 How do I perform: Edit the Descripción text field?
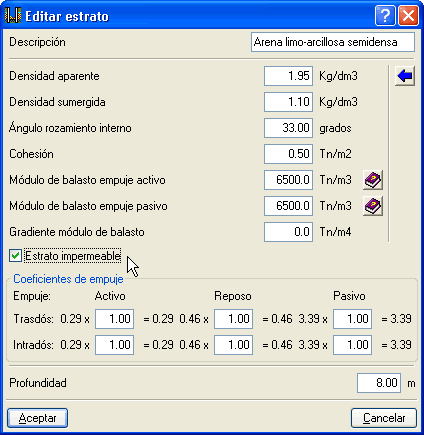333,42
